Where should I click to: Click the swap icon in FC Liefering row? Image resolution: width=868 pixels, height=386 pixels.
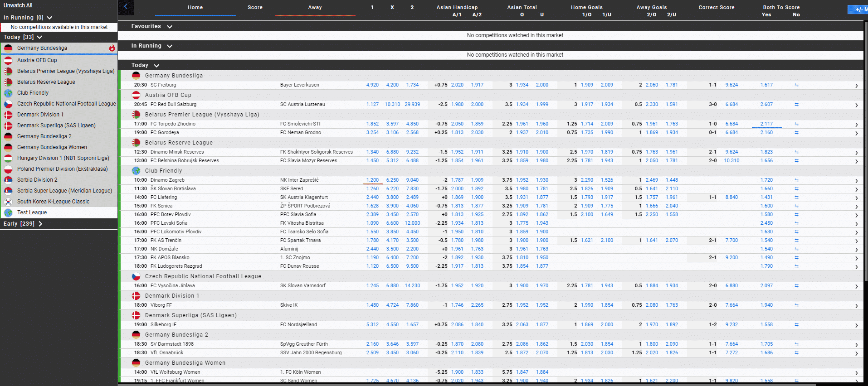click(x=796, y=198)
